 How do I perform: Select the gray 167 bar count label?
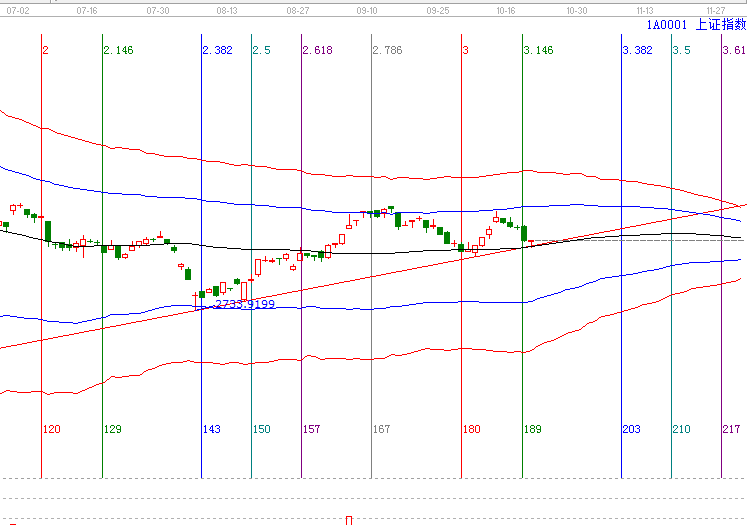pyautogui.click(x=382, y=429)
